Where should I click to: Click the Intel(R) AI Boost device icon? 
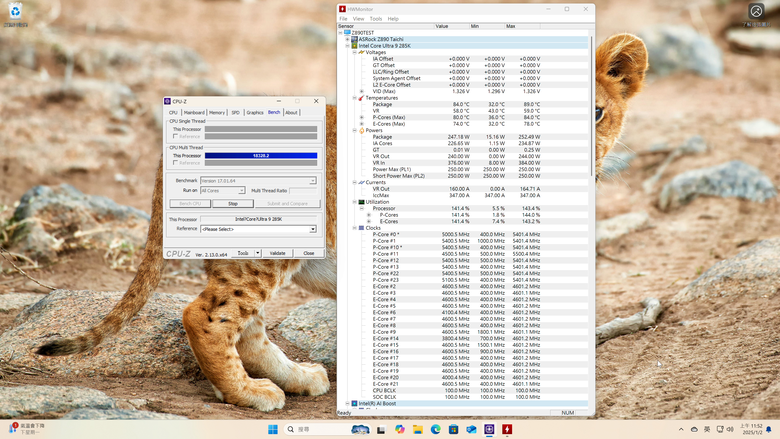(354, 403)
